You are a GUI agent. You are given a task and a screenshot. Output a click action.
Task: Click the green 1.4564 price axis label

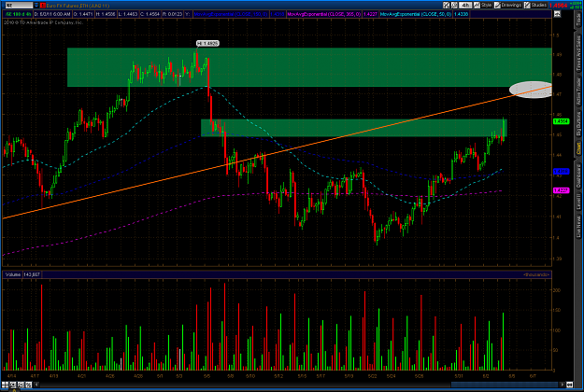(561, 121)
